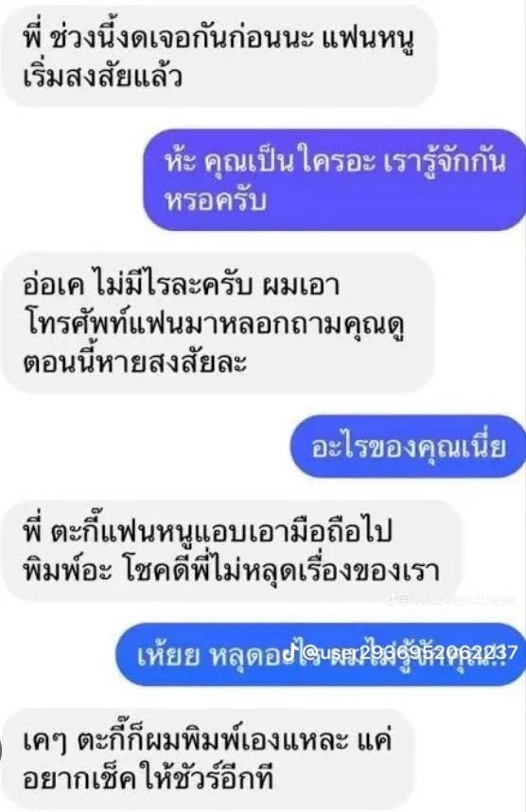The width and height of the screenshot is (526, 812).
Task: Tap the faint gray watermark handle
Action: [451, 601]
